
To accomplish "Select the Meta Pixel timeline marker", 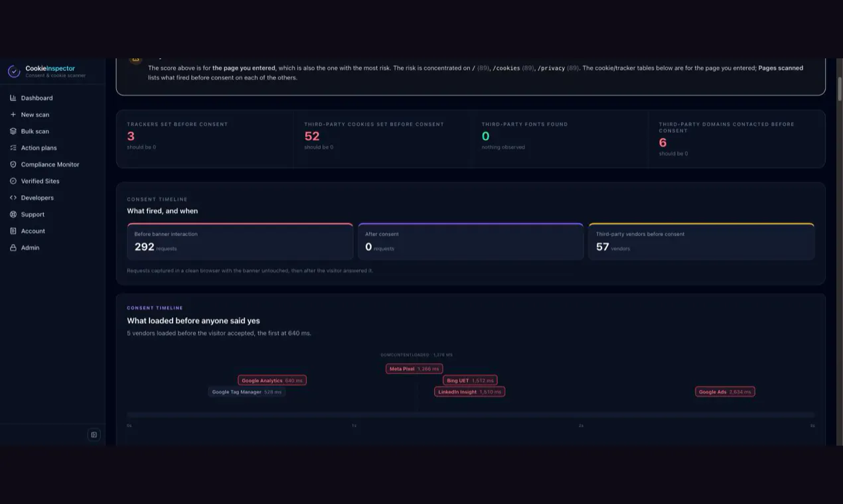I will [x=414, y=369].
